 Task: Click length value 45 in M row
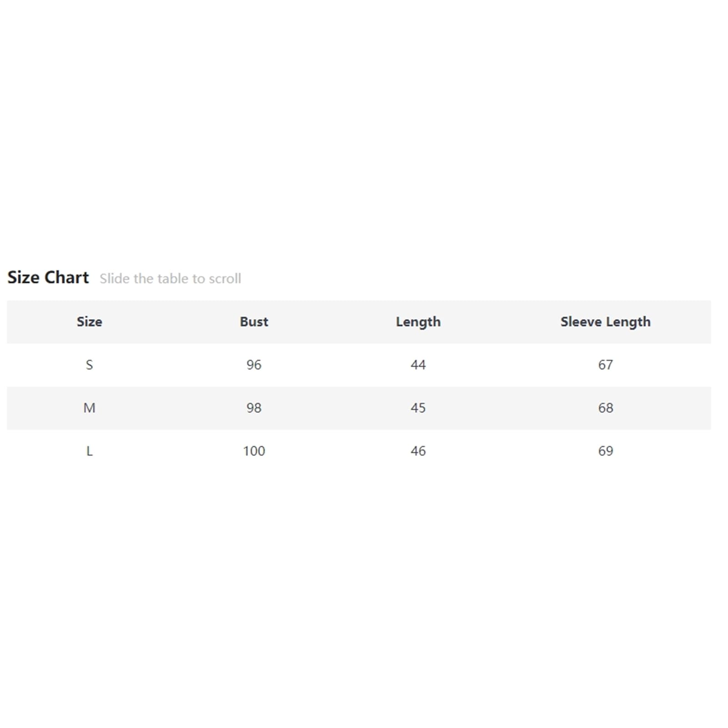(418, 408)
